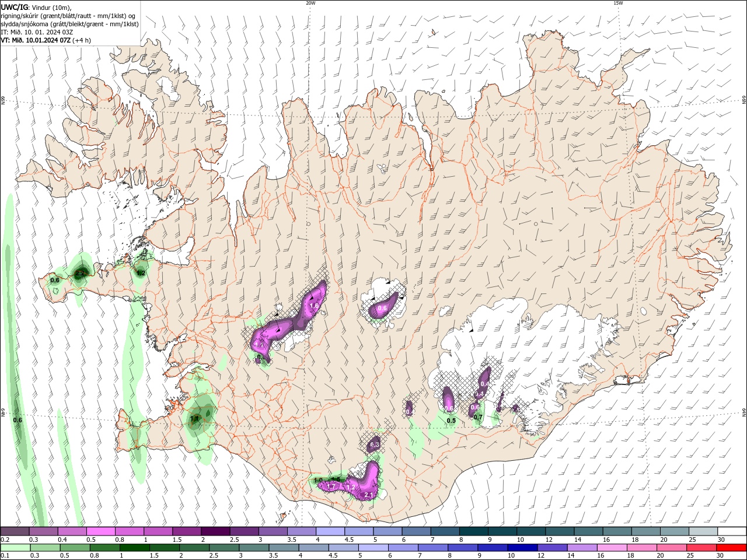Pick the dark teal snow swatch at 8
The width and height of the screenshot is (747, 560).
coord(473,531)
